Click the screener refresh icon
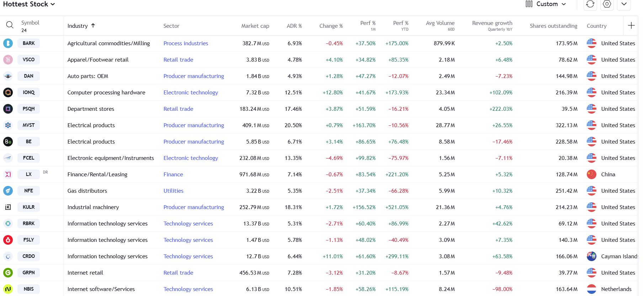This screenshot has width=644, height=296. [590, 4]
